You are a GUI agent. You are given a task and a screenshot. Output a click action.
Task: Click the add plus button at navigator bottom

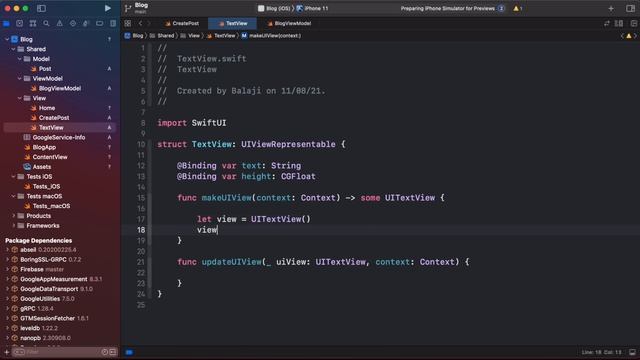(x=7, y=352)
